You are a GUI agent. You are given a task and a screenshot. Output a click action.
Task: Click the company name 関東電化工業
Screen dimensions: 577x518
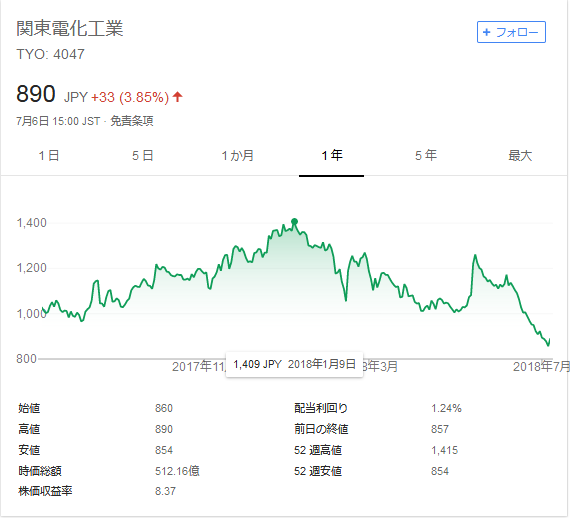[x=70, y=28]
